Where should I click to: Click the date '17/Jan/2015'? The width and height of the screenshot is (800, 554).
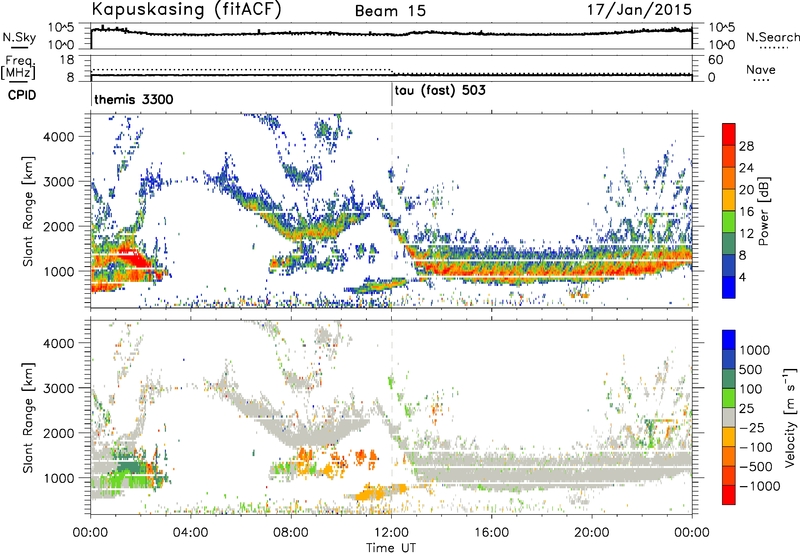click(x=639, y=10)
